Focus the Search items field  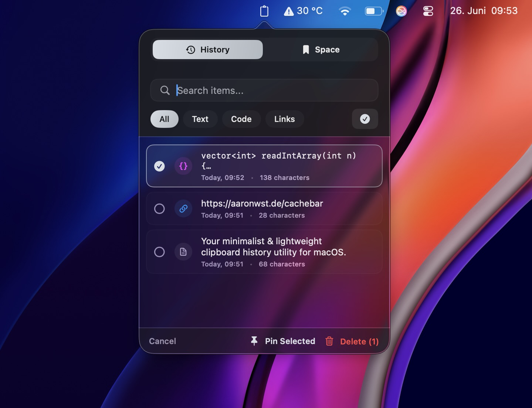point(264,90)
